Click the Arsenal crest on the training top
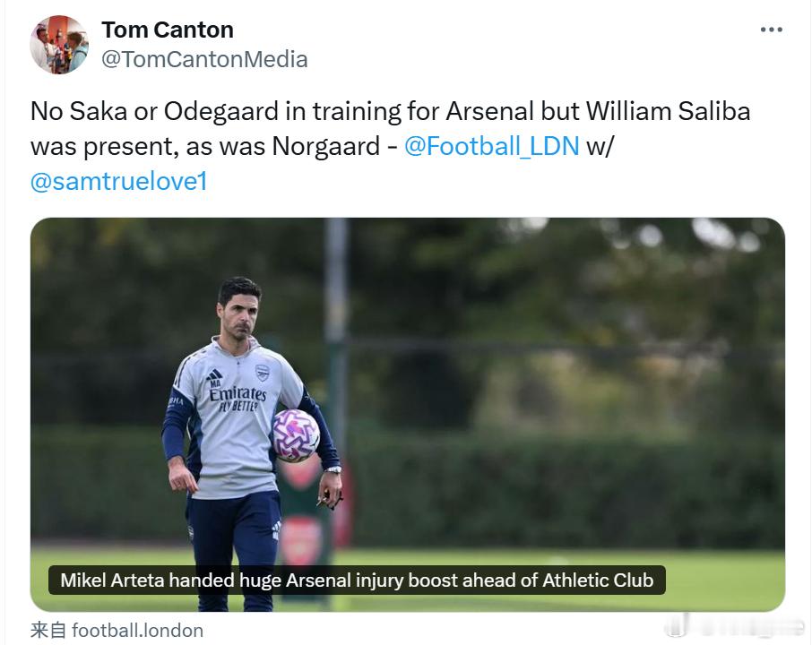812x645 pixels. click(263, 372)
